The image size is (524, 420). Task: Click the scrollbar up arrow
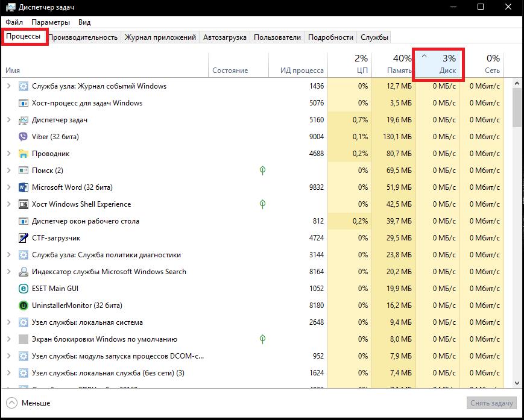(517, 83)
